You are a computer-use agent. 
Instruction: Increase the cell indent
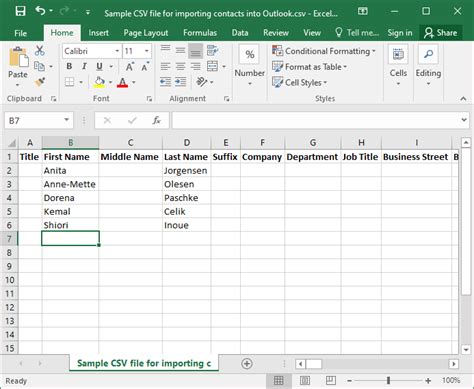click(x=180, y=82)
